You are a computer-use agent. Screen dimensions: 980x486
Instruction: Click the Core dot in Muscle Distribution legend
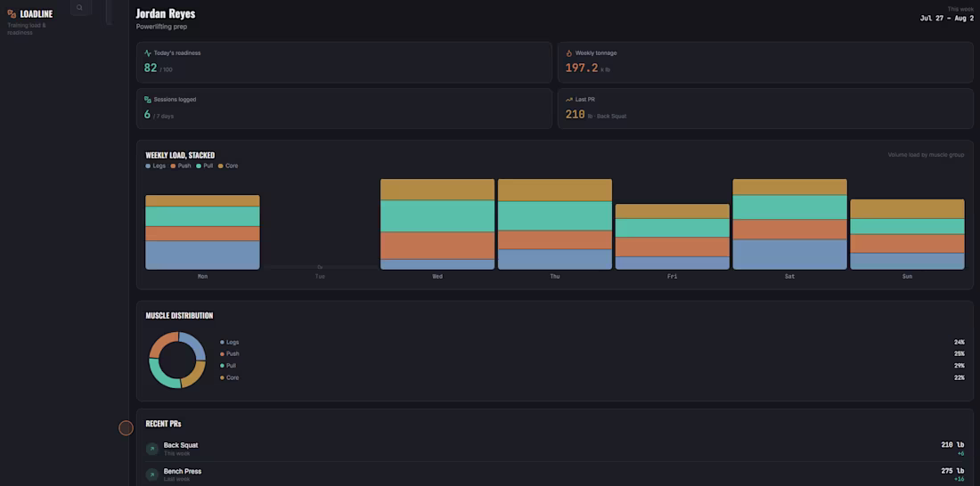coord(222,377)
